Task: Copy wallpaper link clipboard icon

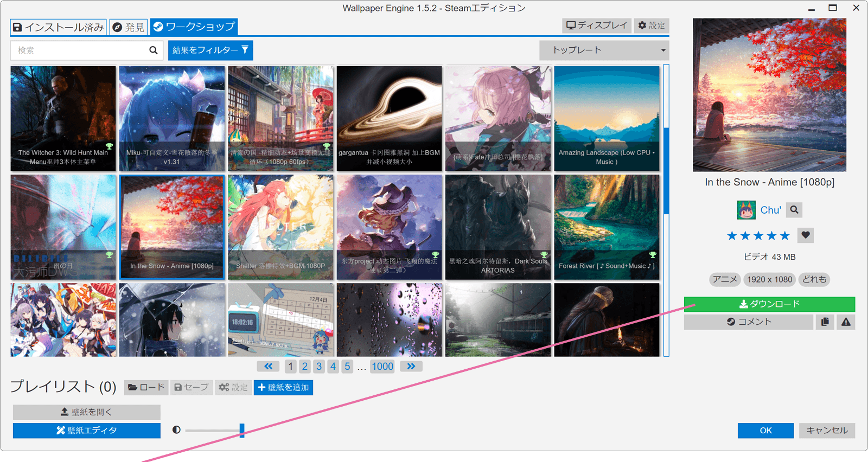Action: (825, 322)
